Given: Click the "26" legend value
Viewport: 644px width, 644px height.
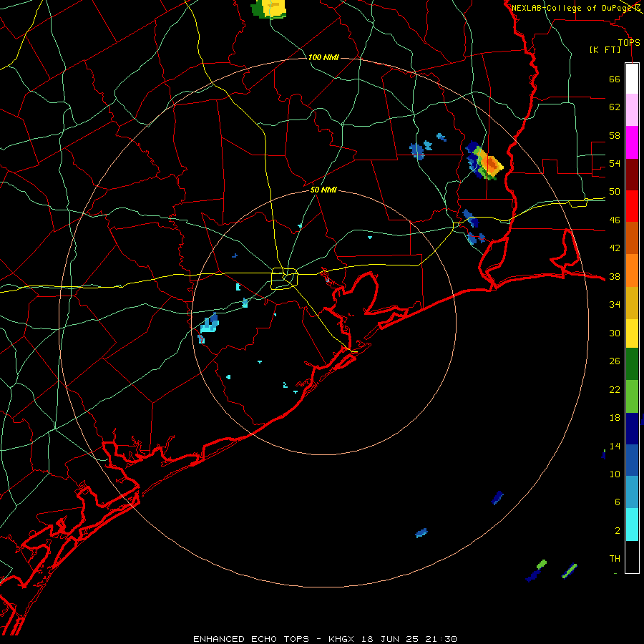Looking at the screenshot, I should pyautogui.click(x=615, y=361).
